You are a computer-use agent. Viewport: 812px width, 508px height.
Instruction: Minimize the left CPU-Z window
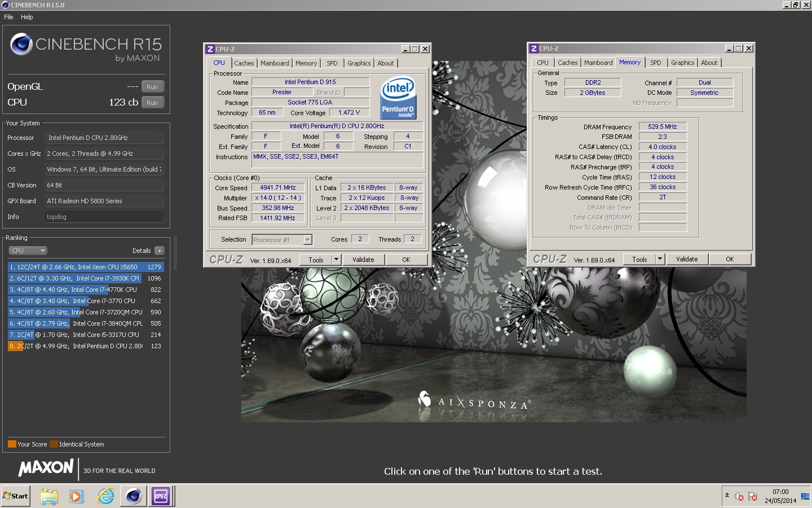405,49
